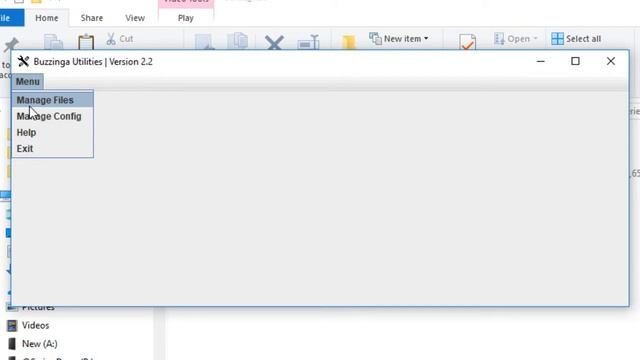Viewport: 640px width, 360px height.
Task: Close the Buzzinga Utilities window
Action: 611,61
